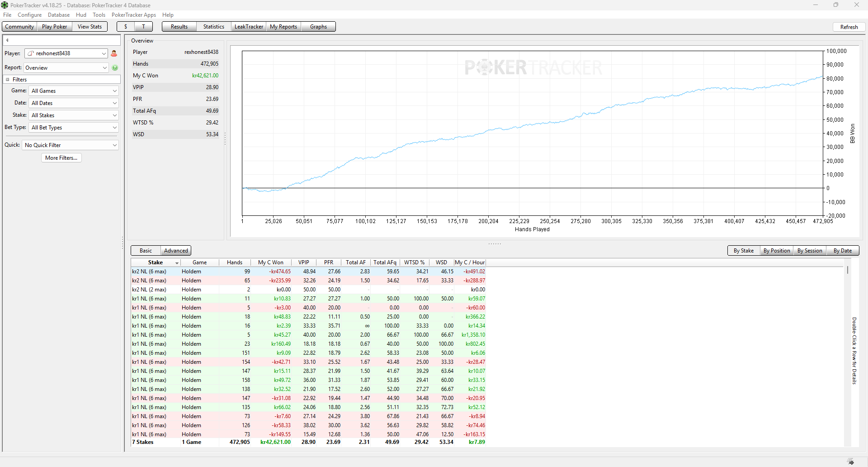
Task: Open the Bet Type dropdown
Action: pyautogui.click(x=74, y=128)
